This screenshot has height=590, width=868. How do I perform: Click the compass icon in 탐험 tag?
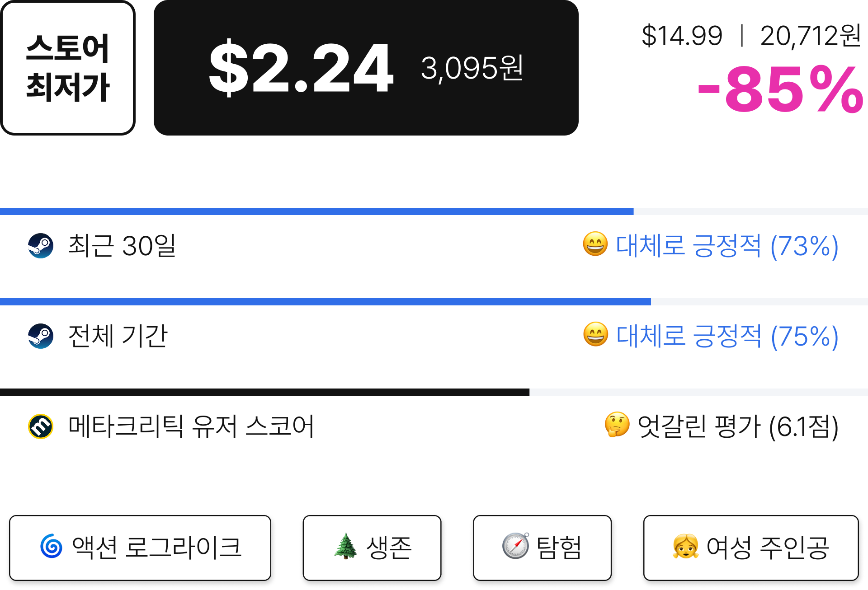click(516, 546)
